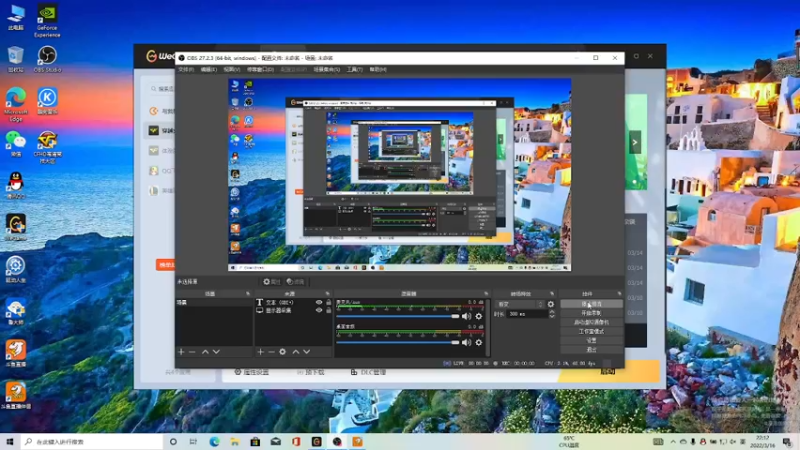This screenshot has width=800, height=450.
Task: Click the Settings (设置) button in Controls
Action: (590, 340)
